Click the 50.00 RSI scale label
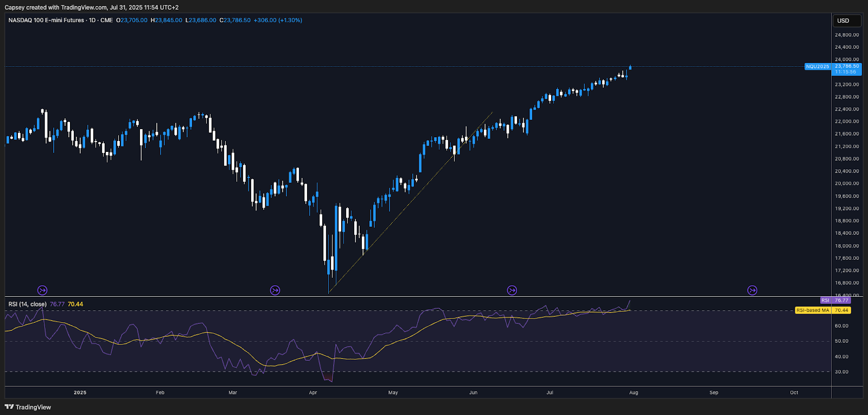The height and width of the screenshot is (415, 868). pyautogui.click(x=841, y=341)
